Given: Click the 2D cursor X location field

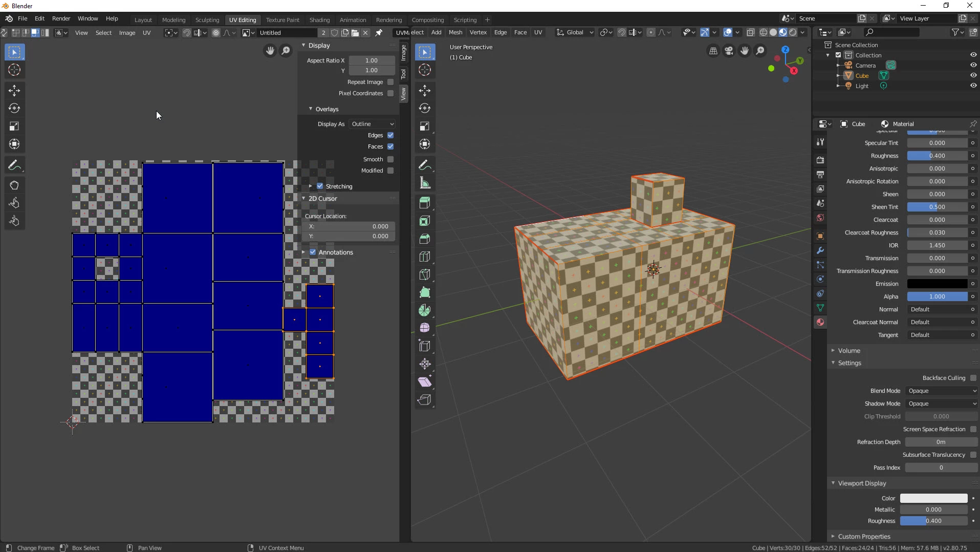Looking at the screenshot, I should [349, 226].
